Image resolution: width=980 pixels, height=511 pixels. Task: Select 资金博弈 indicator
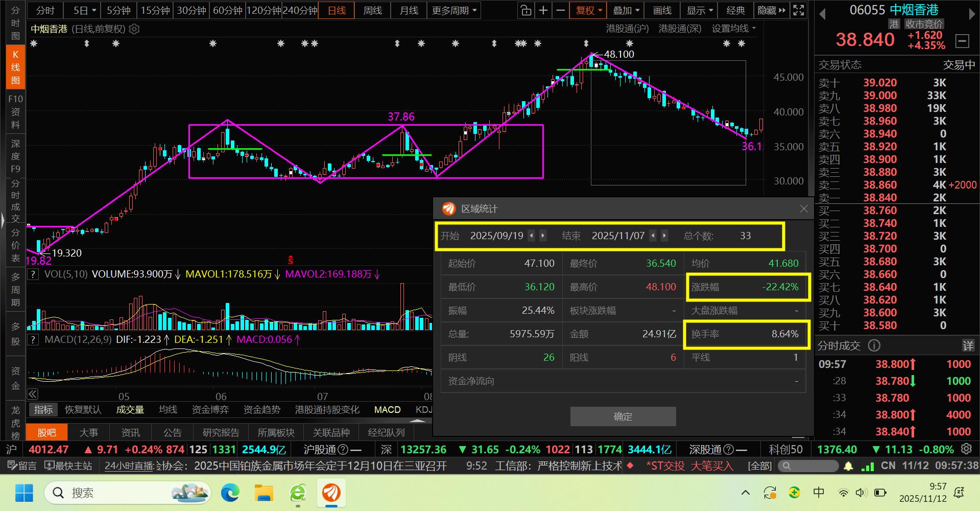(x=210, y=409)
